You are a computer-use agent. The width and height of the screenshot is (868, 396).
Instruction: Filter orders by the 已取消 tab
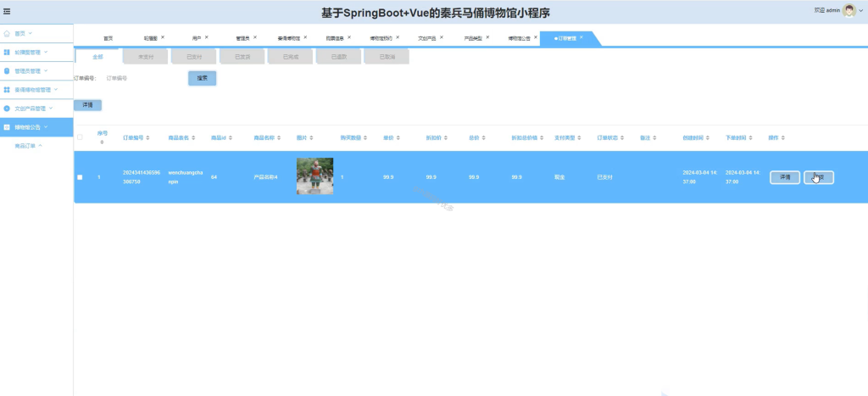(387, 57)
